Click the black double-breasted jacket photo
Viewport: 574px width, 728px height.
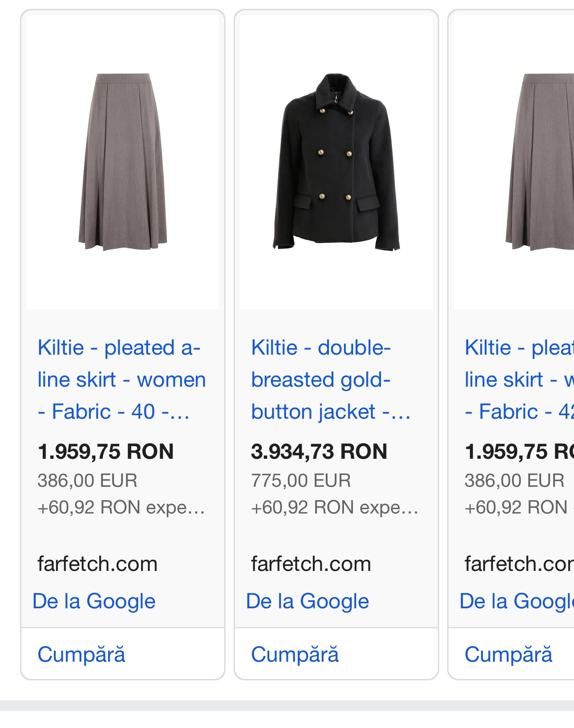point(336,162)
